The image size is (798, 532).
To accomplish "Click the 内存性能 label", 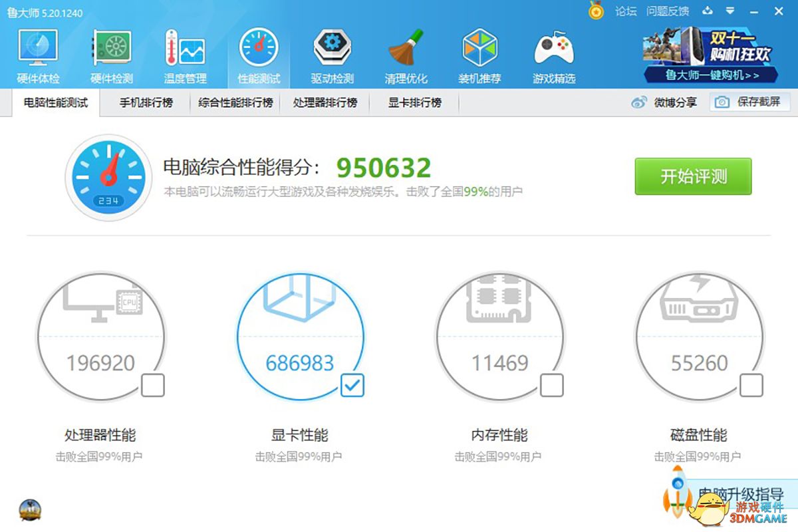I will point(499,435).
